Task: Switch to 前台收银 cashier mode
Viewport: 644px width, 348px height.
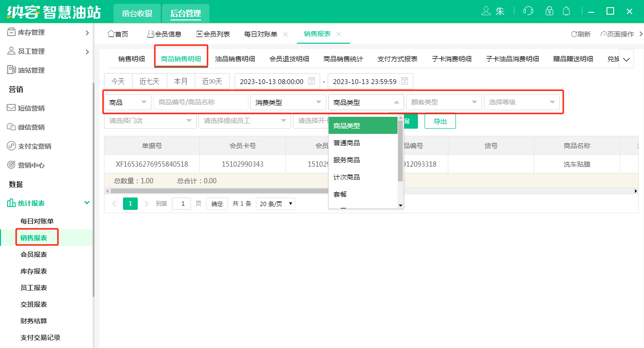Action: pyautogui.click(x=137, y=14)
